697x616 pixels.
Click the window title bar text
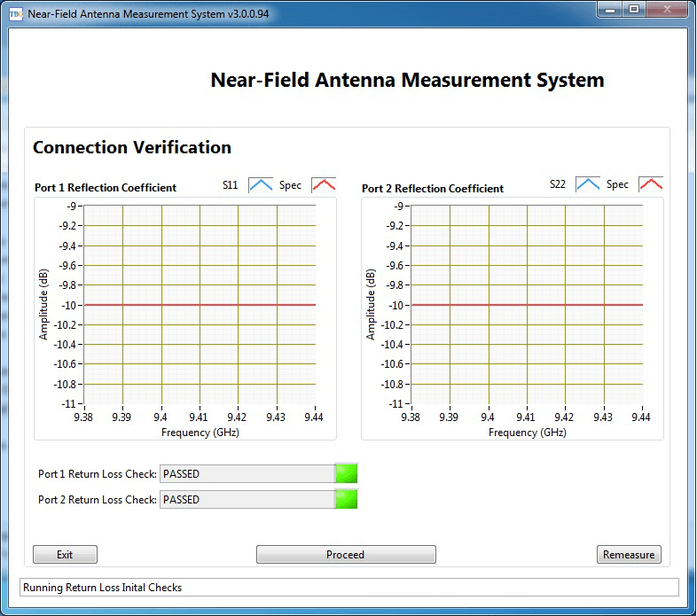(148, 14)
